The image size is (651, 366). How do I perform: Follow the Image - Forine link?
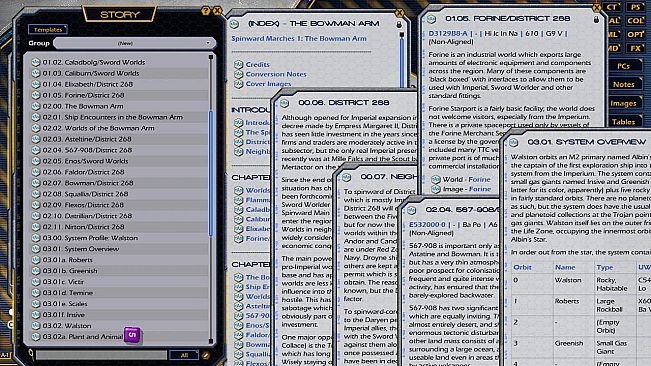[480, 189]
